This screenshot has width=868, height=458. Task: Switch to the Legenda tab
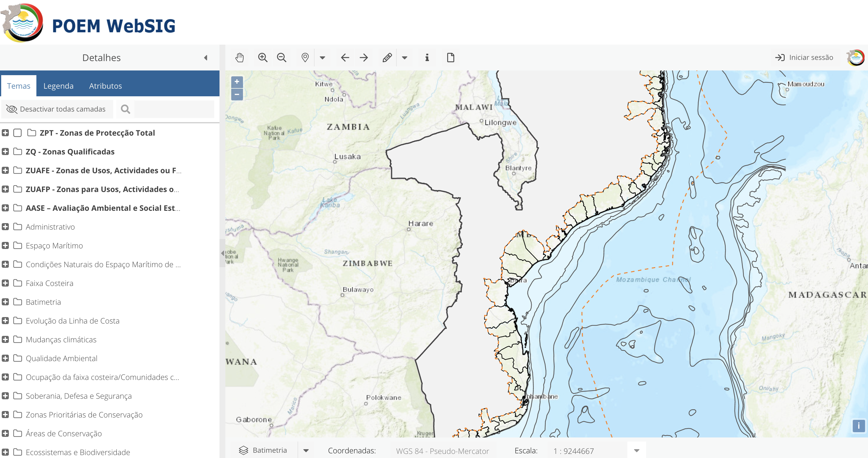58,86
